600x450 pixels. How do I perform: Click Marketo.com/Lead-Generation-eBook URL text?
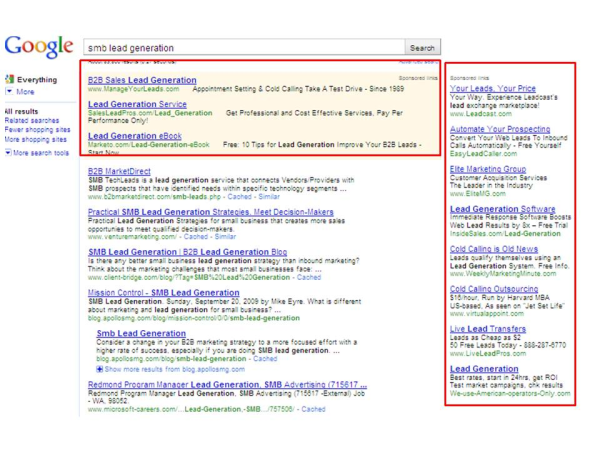tap(148, 145)
